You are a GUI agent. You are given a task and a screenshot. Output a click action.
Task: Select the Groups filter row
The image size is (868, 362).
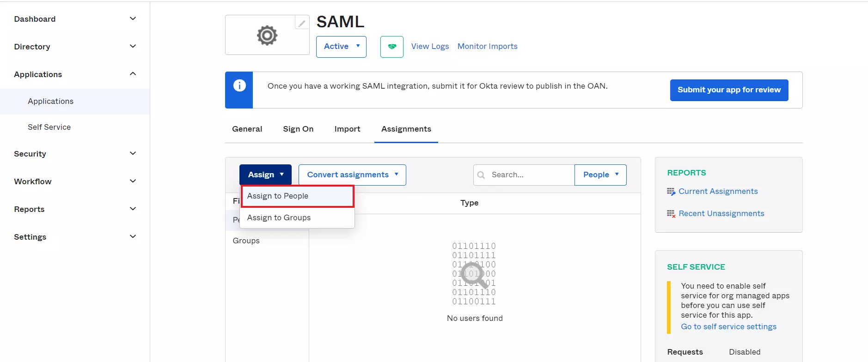click(267, 241)
